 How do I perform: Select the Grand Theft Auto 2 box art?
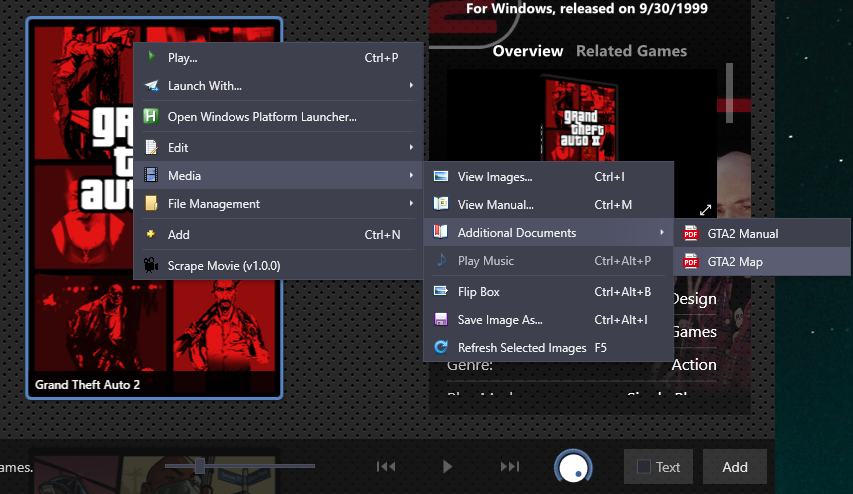point(154,208)
